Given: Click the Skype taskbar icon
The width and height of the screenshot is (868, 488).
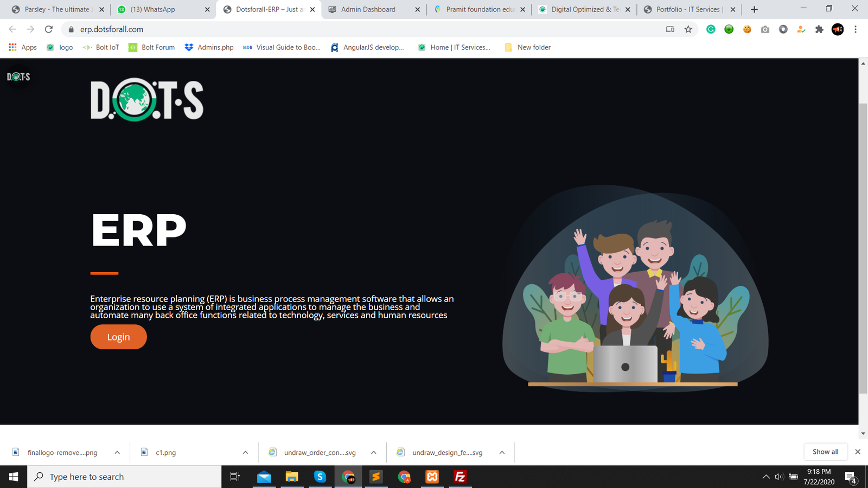Looking at the screenshot, I should tap(320, 477).
